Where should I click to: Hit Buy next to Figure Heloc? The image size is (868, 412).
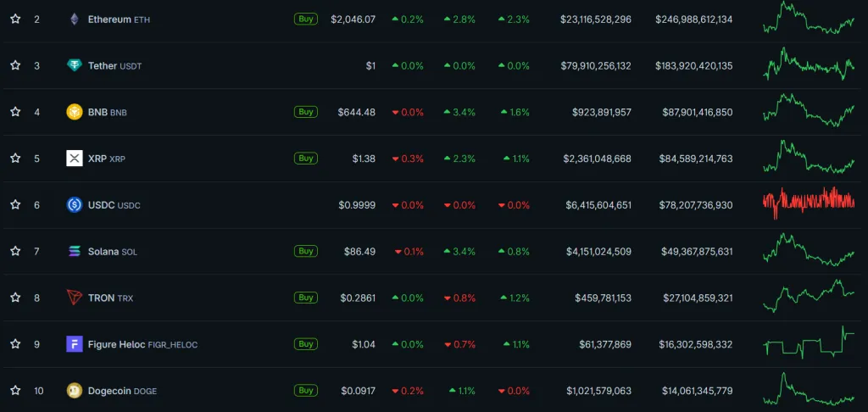[x=305, y=344]
